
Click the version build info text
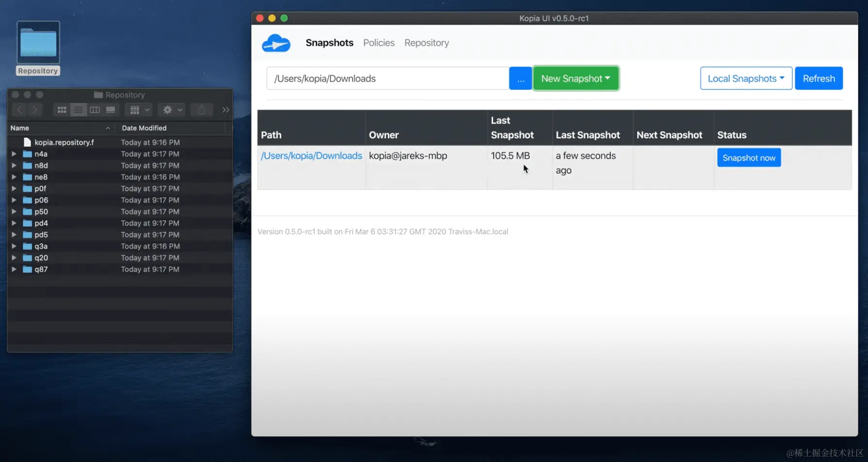pos(383,231)
